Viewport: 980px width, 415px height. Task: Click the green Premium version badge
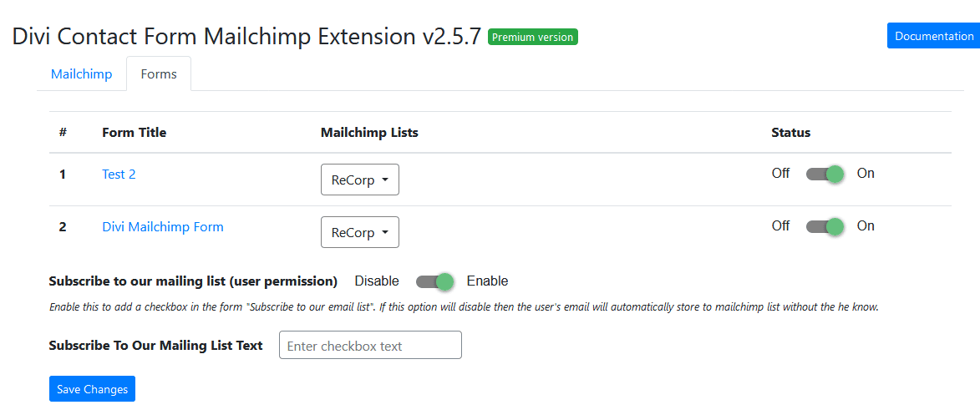pyautogui.click(x=533, y=37)
